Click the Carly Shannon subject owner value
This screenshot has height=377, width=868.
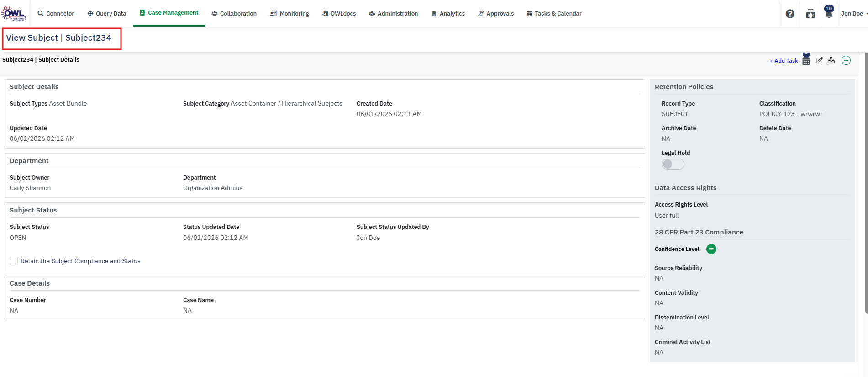[30, 188]
